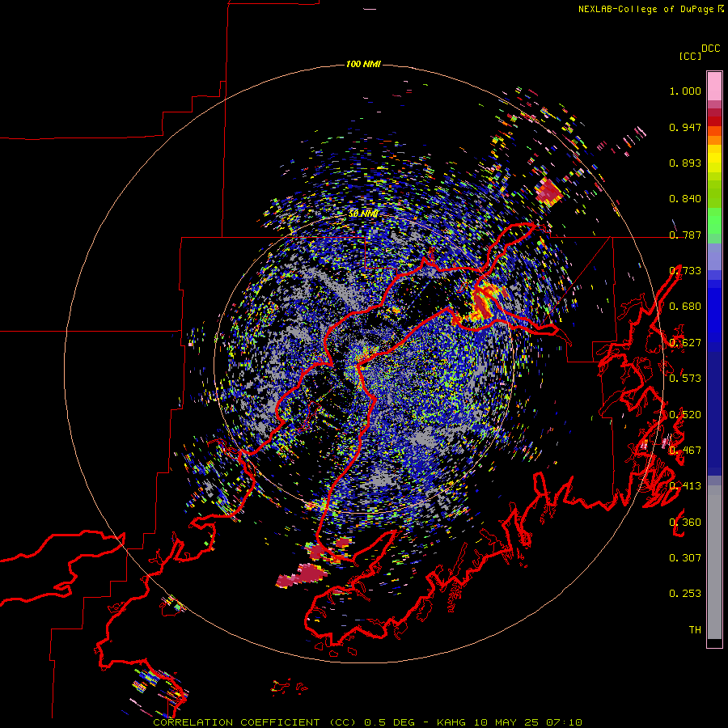Select the 0.947 legend value
Viewport: 728px width, 728px height.
tap(685, 127)
